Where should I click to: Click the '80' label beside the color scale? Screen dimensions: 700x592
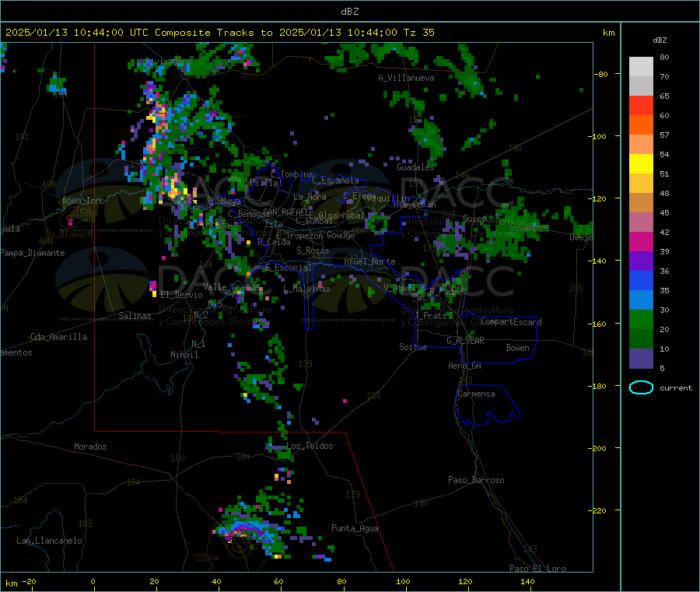tap(664, 57)
